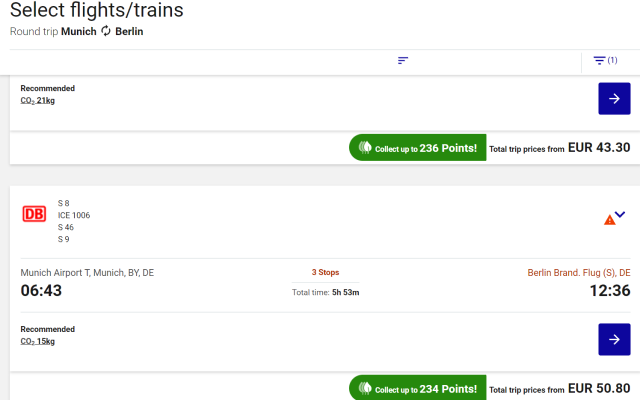Viewport: 640px width, 400px height.
Task: Open the CO2 15kg emissions info
Action: pyautogui.click(x=38, y=341)
